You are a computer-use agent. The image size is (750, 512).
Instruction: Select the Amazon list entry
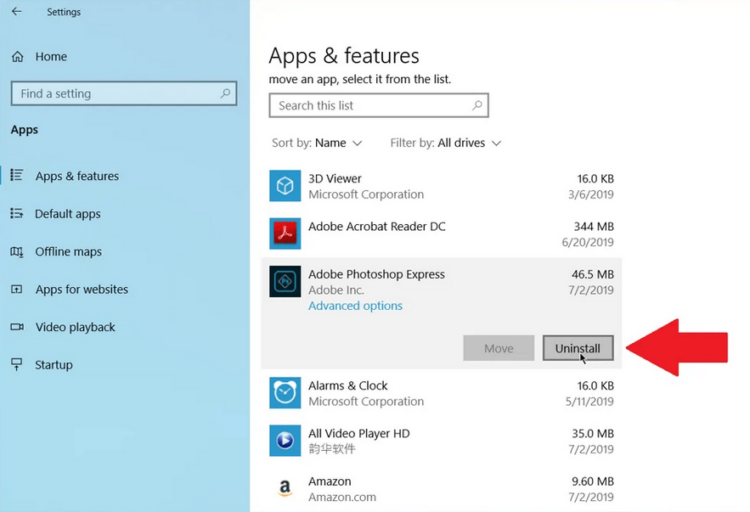pyautogui.click(x=441, y=489)
